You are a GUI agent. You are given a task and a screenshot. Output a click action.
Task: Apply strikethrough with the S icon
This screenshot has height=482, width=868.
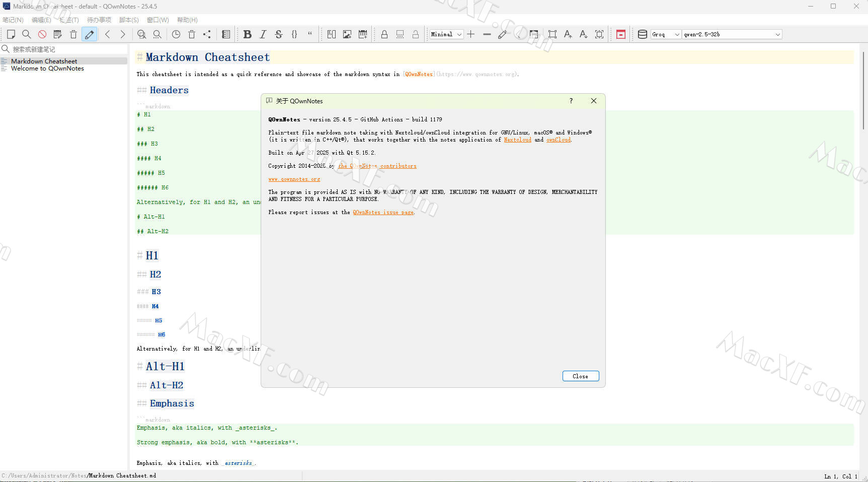tap(279, 34)
